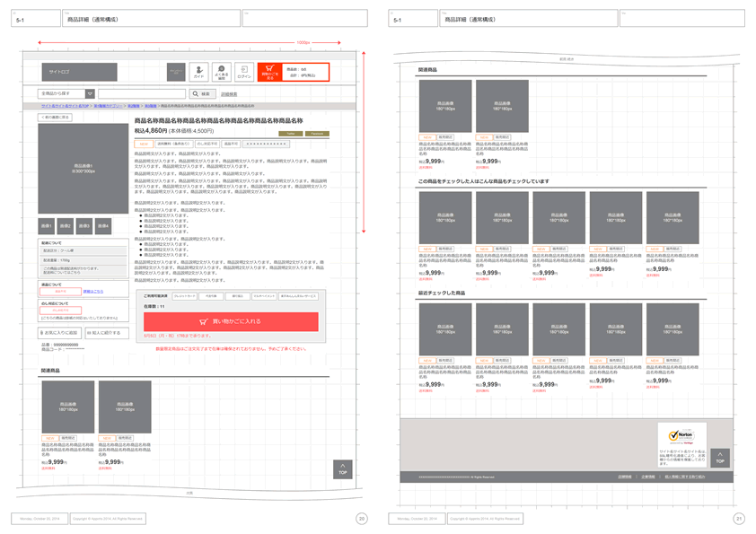Click the サイトロゴ site logo
Image resolution: width=756 pixels, height=534 pixels.
(x=79, y=72)
